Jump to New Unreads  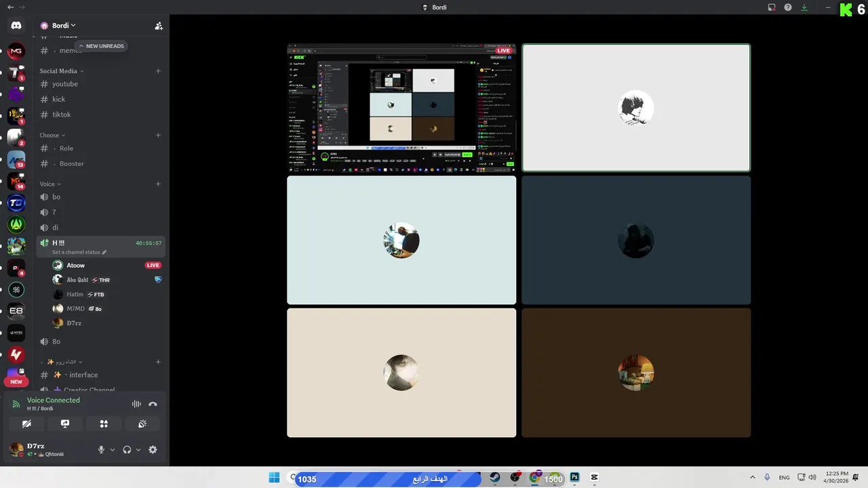click(x=101, y=46)
